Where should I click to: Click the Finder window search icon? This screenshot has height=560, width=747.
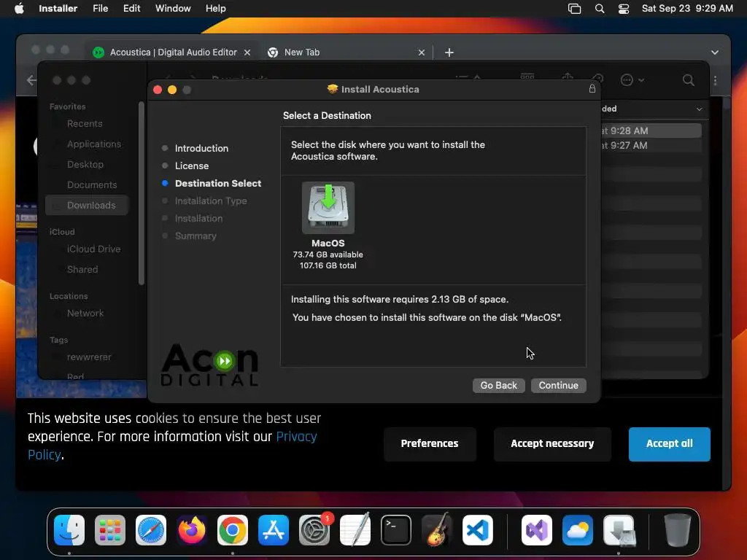[689, 80]
